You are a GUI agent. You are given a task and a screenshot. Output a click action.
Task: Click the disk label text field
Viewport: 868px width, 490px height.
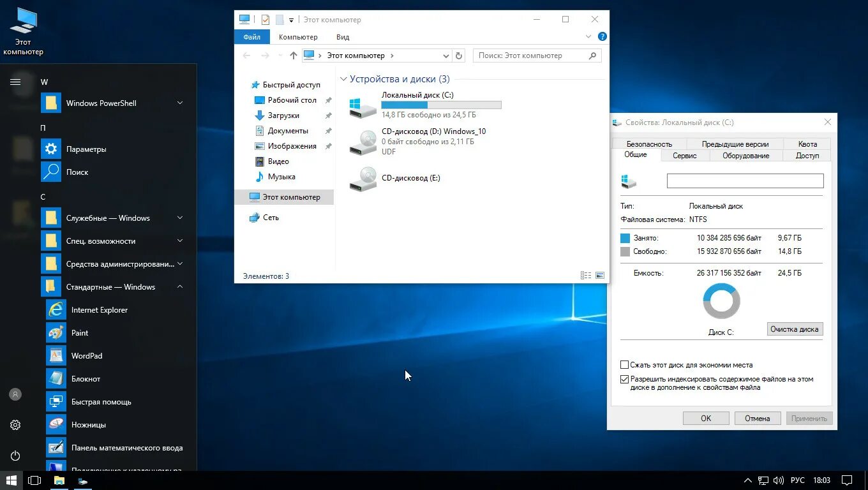tap(745, 181)
